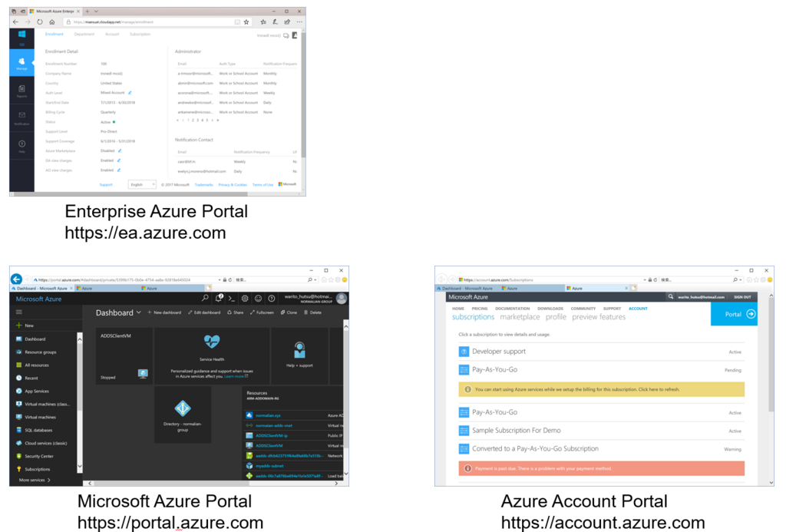
Task: Switch to preview features tab in Account Portal
Action: pos(599,317)
